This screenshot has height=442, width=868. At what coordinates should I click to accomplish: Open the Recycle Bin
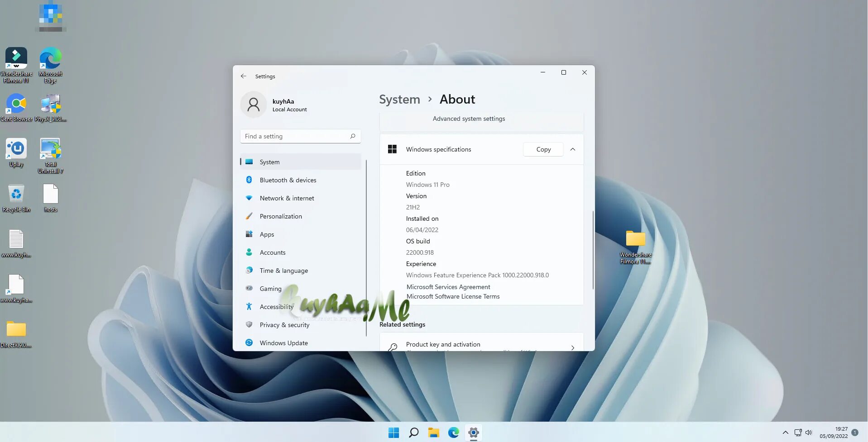point(16,198)
